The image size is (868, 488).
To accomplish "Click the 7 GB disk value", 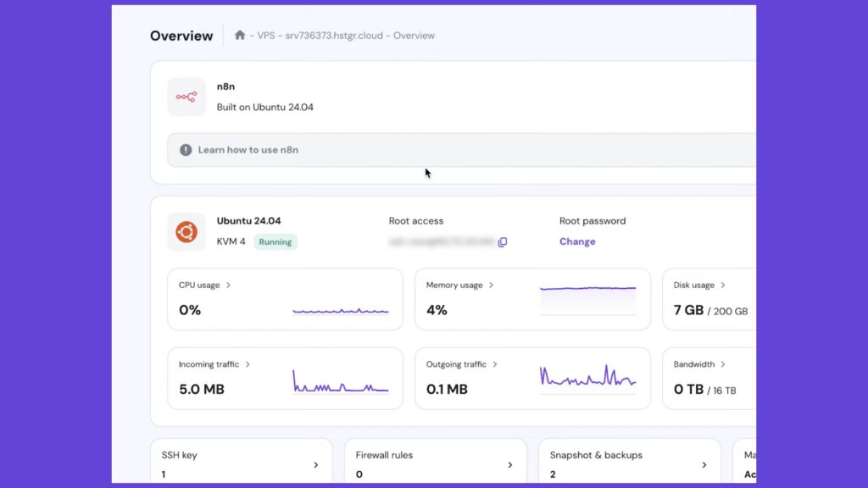I will 688,310.
